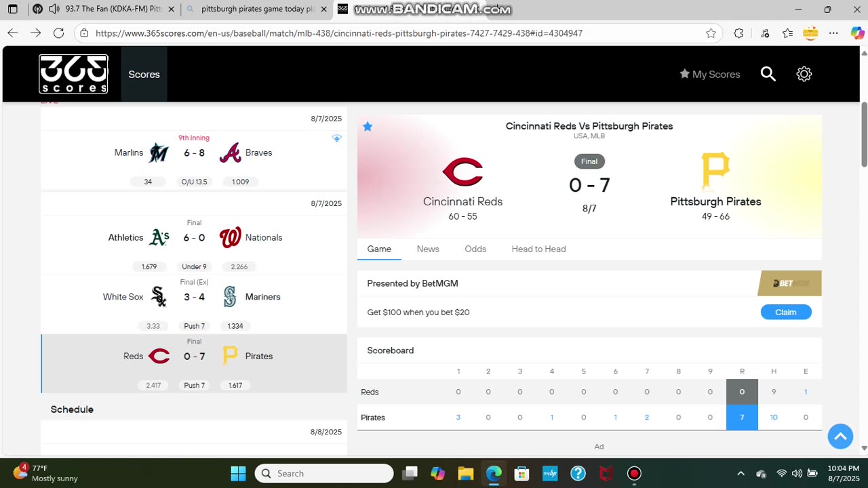868x488 pixels.
Task: Open the Edge settings and more menu
Action: pyautogui.click(x=833, y=33)
